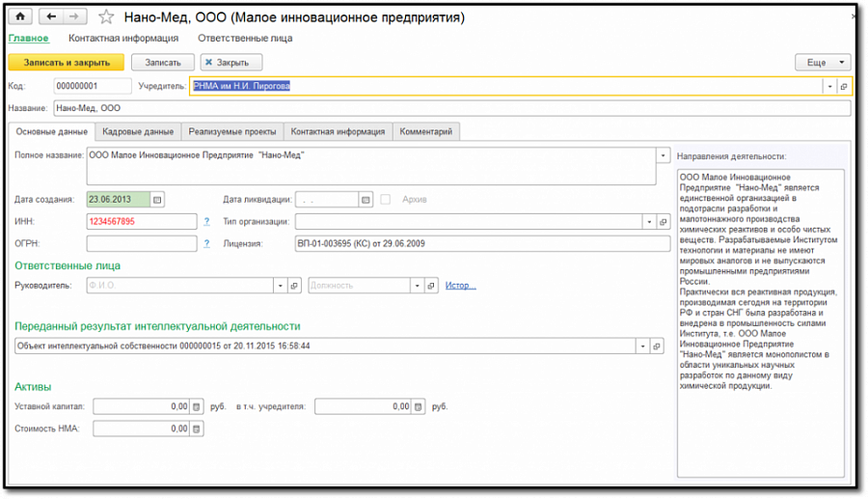
Task: Open the История link
Action: tap(461, 286)
